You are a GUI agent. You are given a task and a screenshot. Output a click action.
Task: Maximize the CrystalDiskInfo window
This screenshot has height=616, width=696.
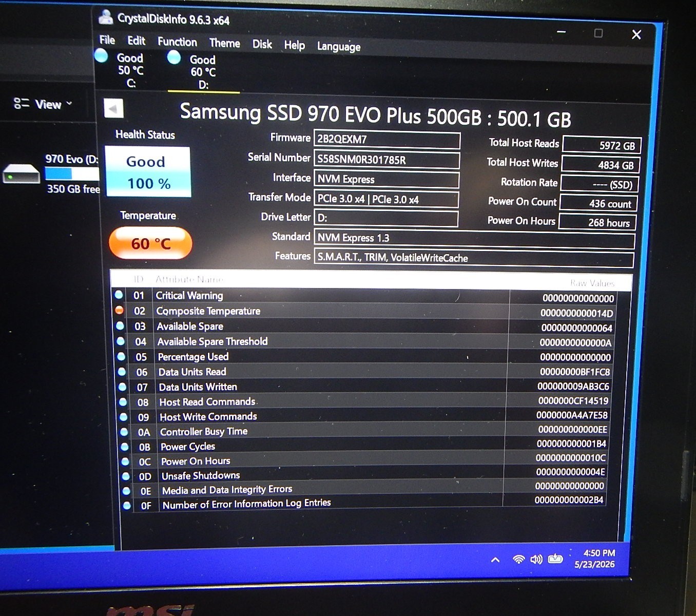click(598, 33)
